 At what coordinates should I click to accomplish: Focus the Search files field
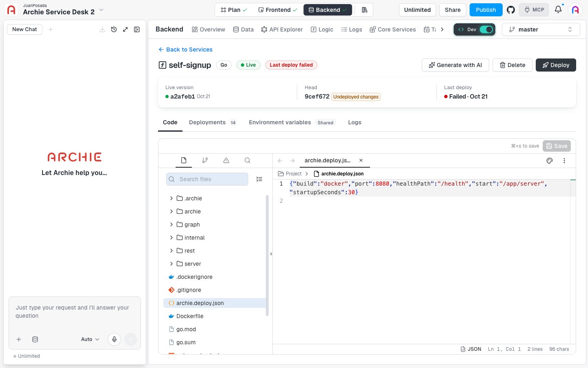207,179
